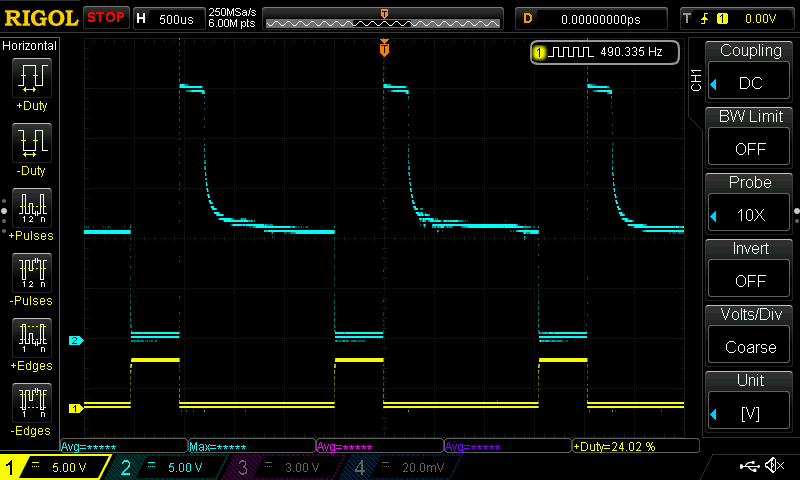The width and height of the screenshot is (800, 480).
Task: Click the waveform memory overview bar
Action: [x=384, y=18]
